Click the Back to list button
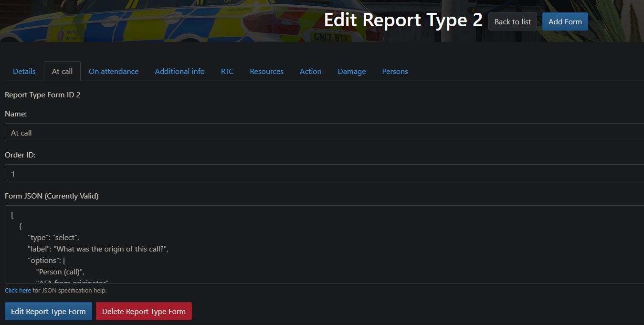Image resolution: width=644 pixels, height=325 pixels. (x=512, y=21)
